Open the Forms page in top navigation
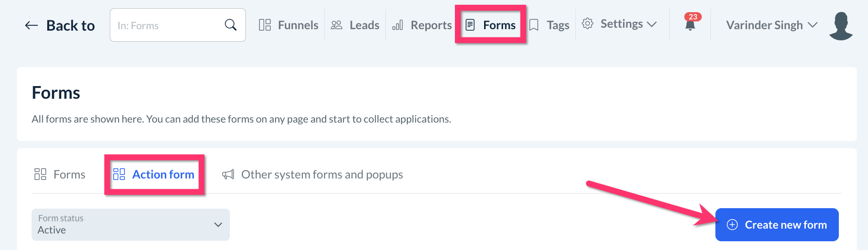Viewport: 868px width, 250px height. pos(491,25)
